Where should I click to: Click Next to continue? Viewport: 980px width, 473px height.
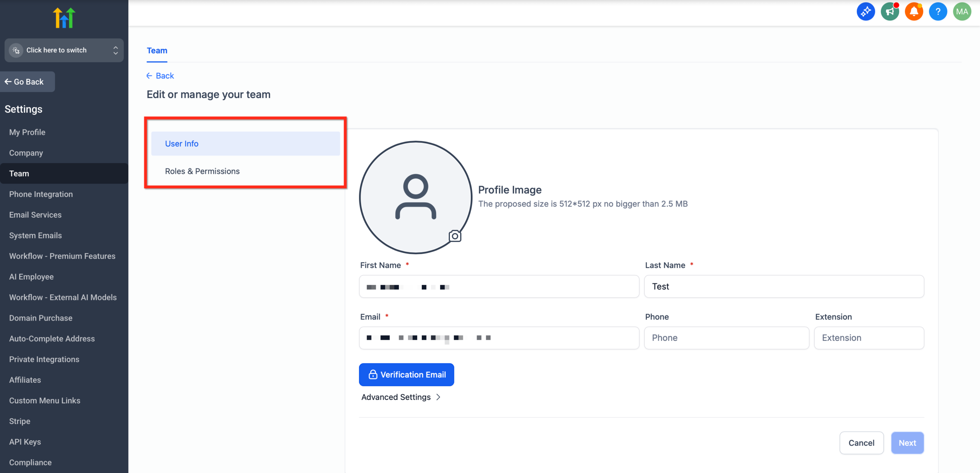(x=907, y=443)
